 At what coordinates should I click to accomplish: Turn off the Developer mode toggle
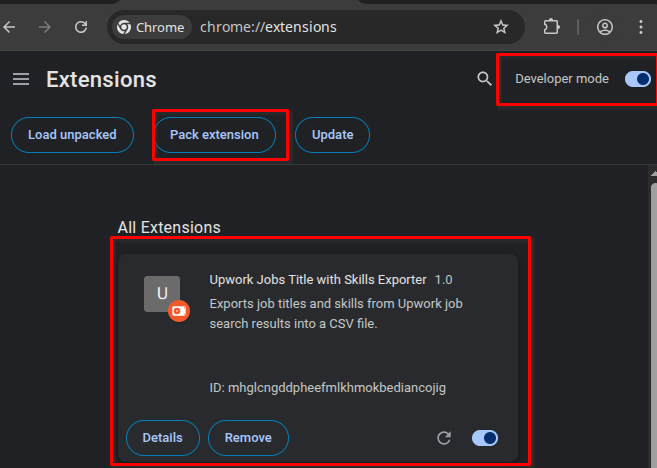[637, 79]
